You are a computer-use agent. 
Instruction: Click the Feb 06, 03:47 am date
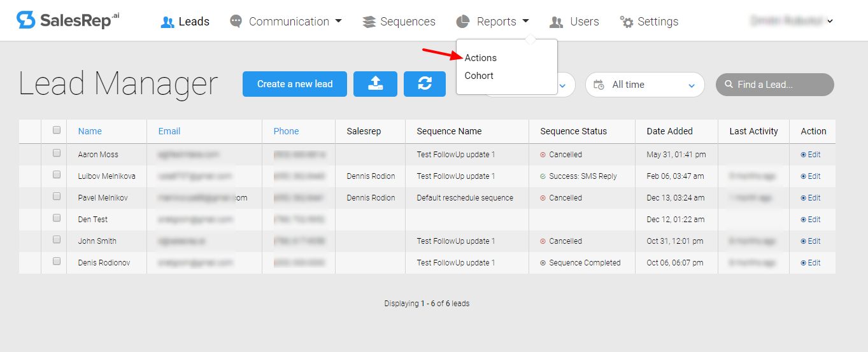[x=676, y=176]
